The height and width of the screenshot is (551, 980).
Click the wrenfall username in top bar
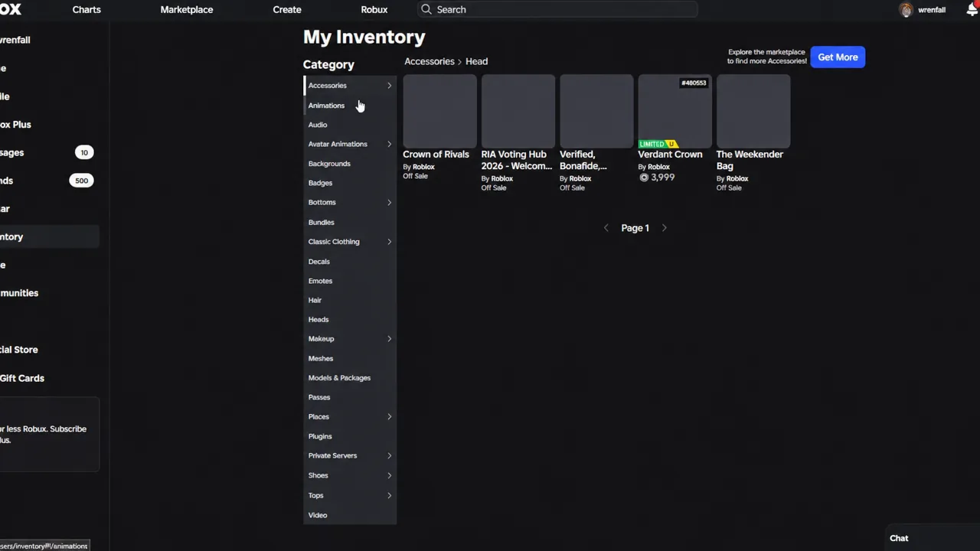pyautogui.click(x=932, y=10)
